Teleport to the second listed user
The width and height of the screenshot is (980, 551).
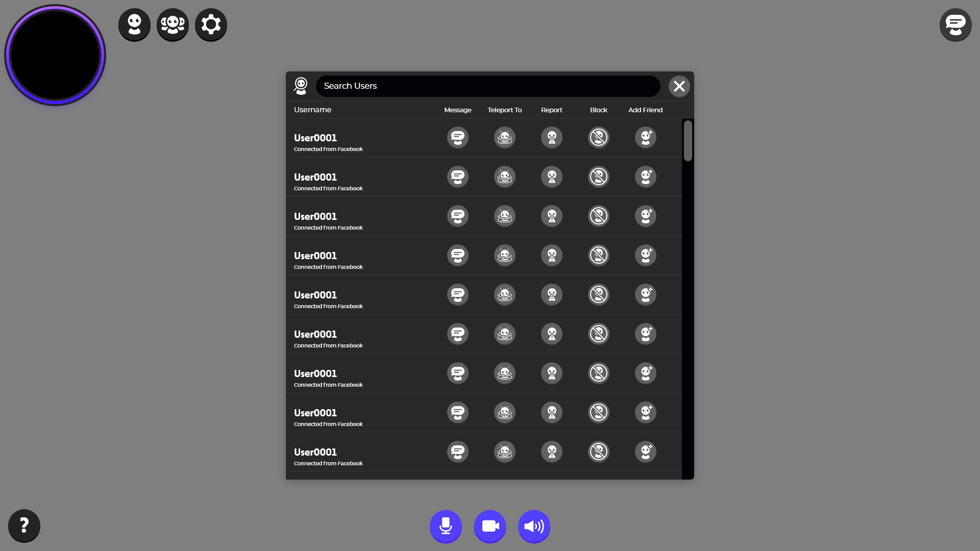point(504,177)
